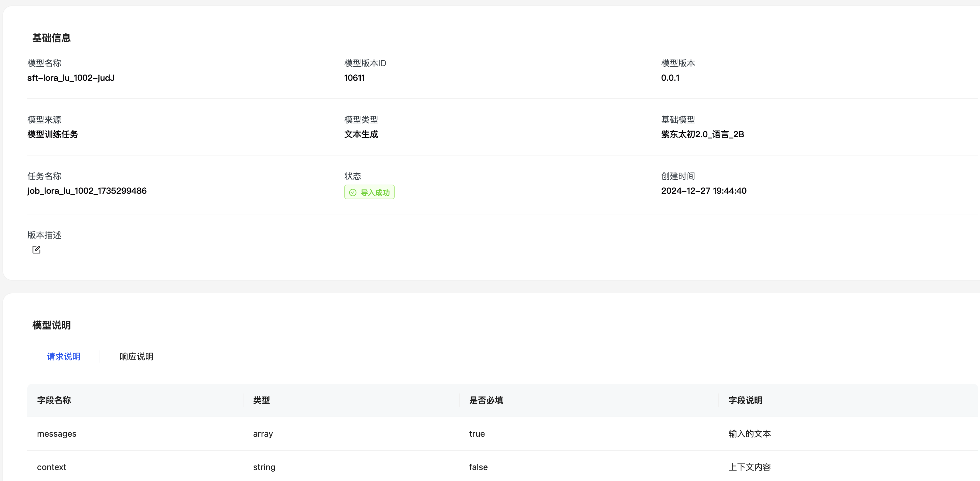Select the messages field row

57,434
